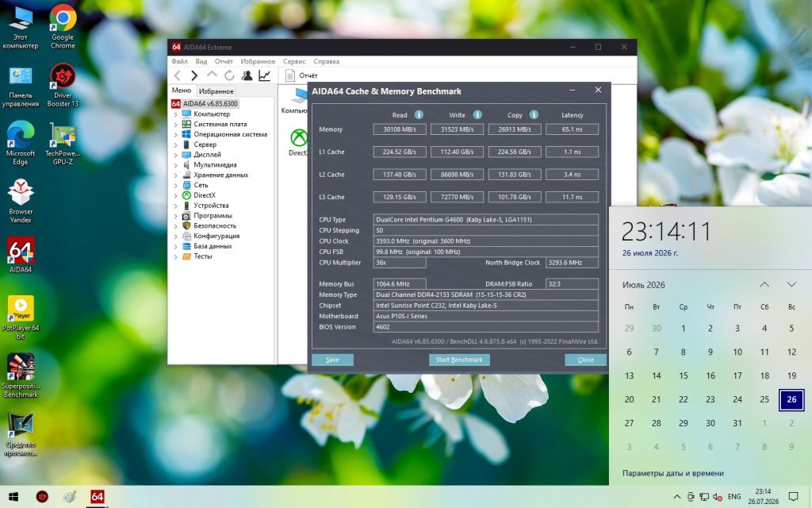Switch to the Меню sidebar tab
The width and height of the screenshot is (812, 508).
click(x=182, y=90)
